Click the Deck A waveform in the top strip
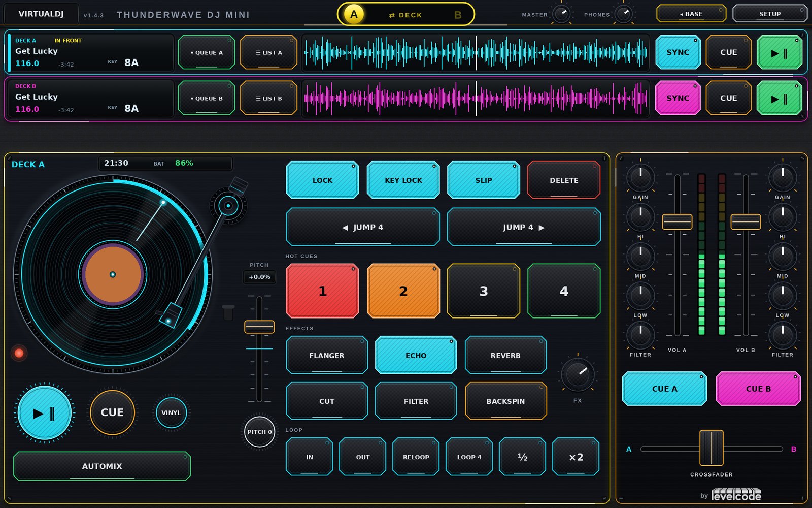 pos(476,52)
